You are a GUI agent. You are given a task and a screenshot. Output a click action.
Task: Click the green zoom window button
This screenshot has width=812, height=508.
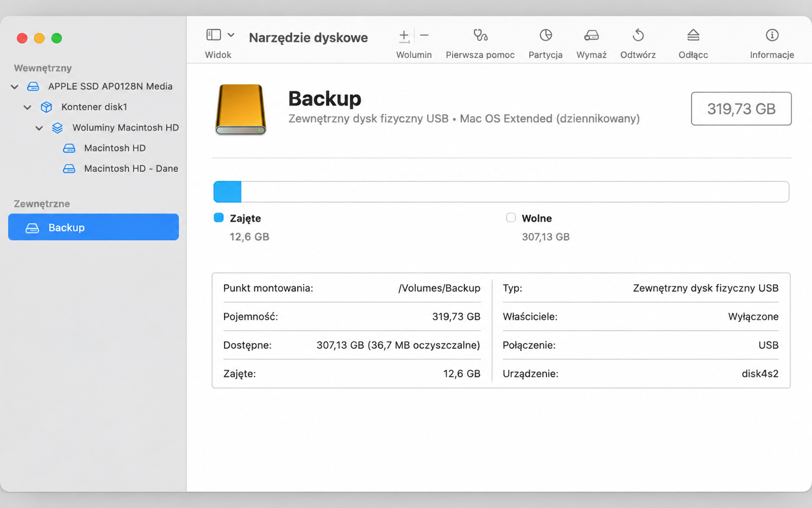[x=57, y=38]
